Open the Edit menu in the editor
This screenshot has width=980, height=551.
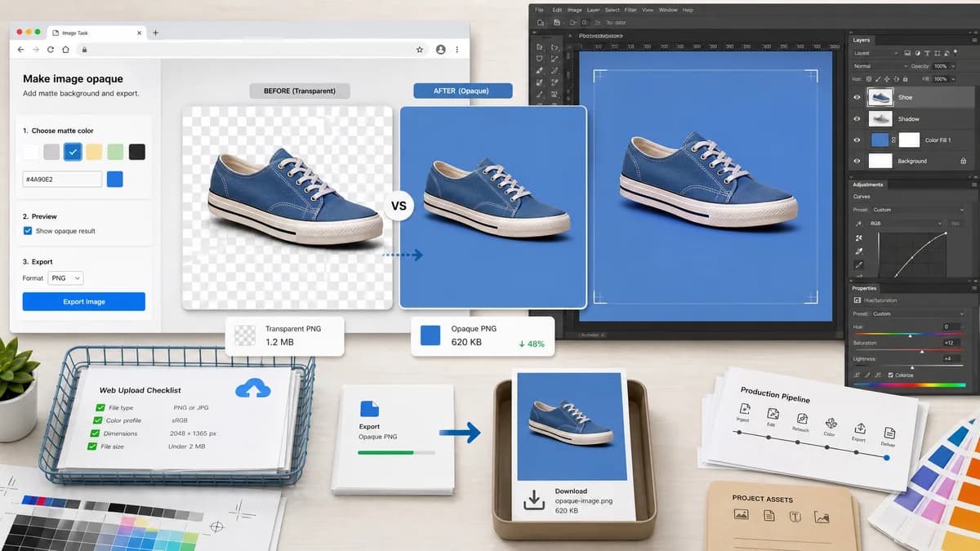click(557, 10)
